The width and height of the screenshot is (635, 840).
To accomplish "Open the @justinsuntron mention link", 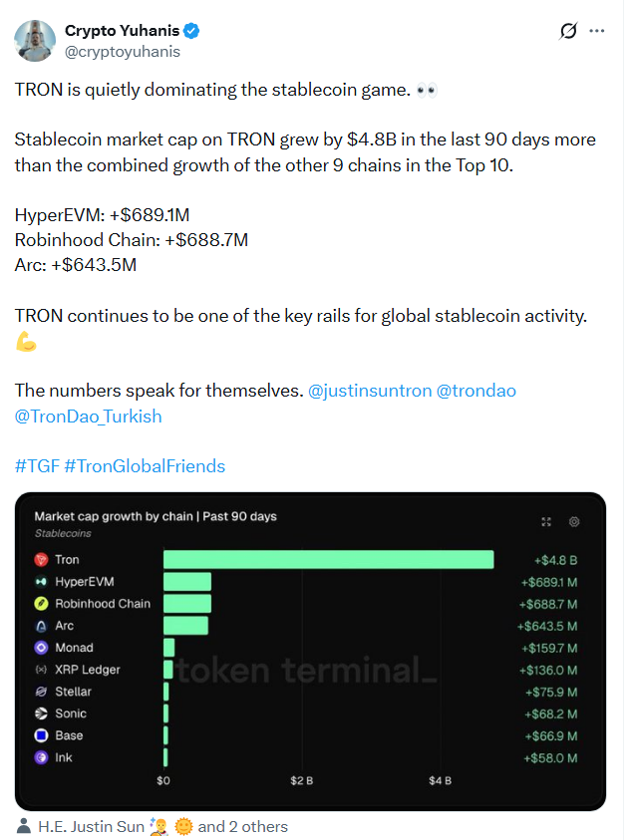I will tap(370, 391).
